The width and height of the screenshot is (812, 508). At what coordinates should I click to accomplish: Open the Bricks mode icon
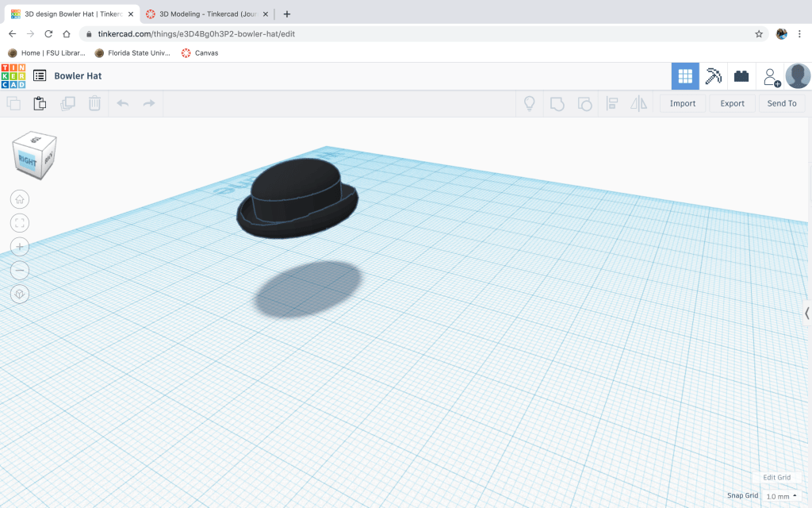pyautogui.click(x=741, y=76)
